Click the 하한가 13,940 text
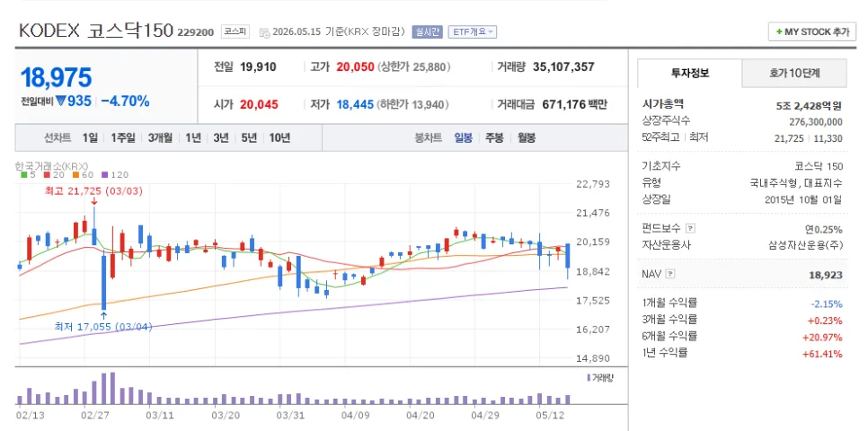Viewport: 868px width, 431px height. click(x=413, y=104)
